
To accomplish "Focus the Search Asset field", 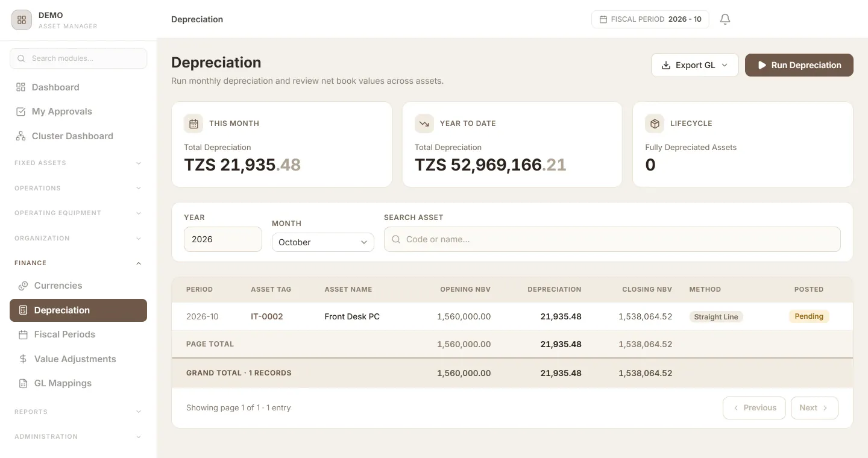I will point(612,239).
